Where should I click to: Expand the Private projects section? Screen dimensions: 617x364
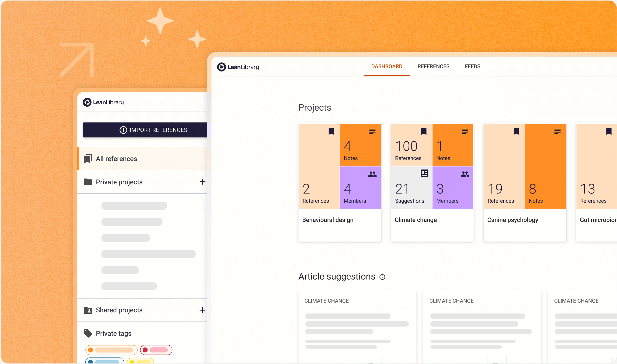coord(119,182)
